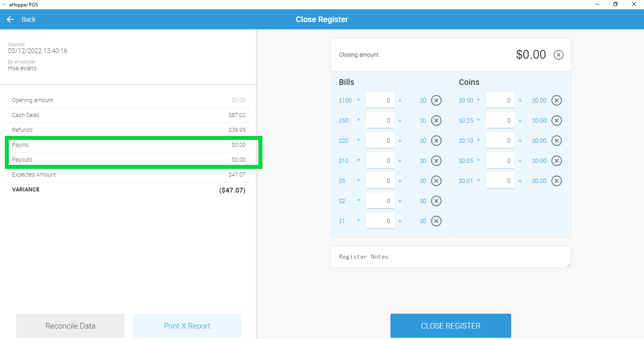
Task: Click the $100 bills quantity field
Action: [380, 100]
